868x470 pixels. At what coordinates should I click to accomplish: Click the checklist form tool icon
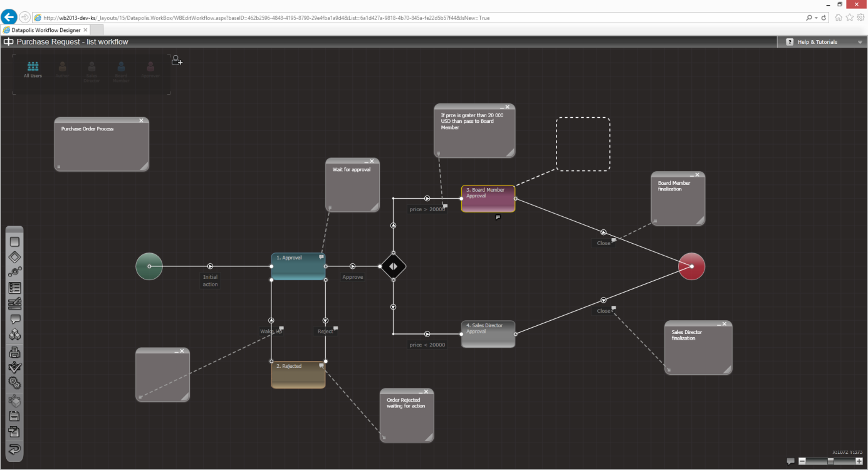click(15, 288)
